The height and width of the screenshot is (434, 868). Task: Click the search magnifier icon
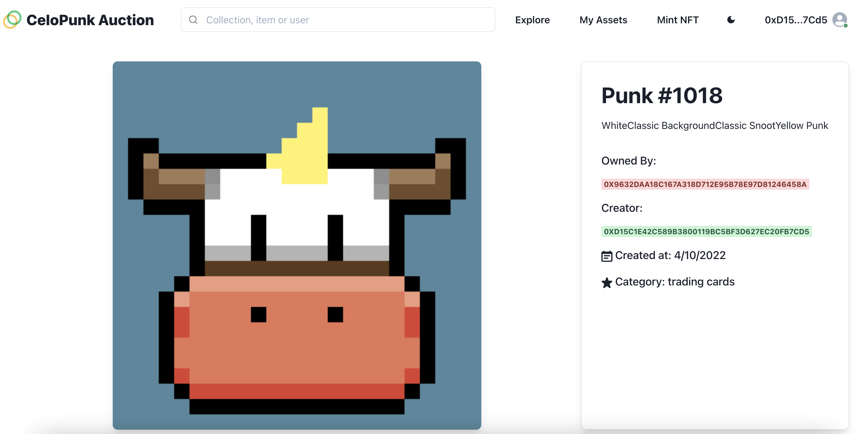[x=193, y=20]
